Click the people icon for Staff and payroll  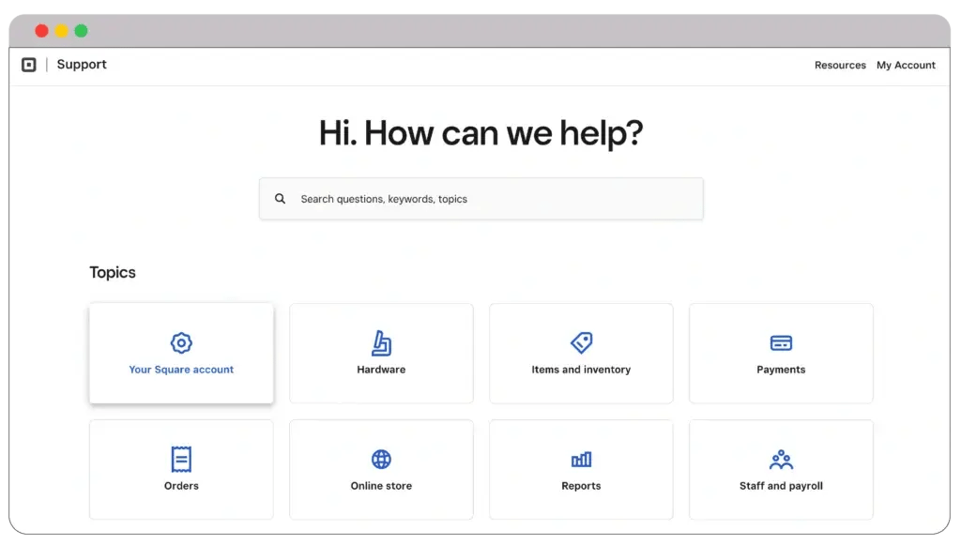coord(781,459)
